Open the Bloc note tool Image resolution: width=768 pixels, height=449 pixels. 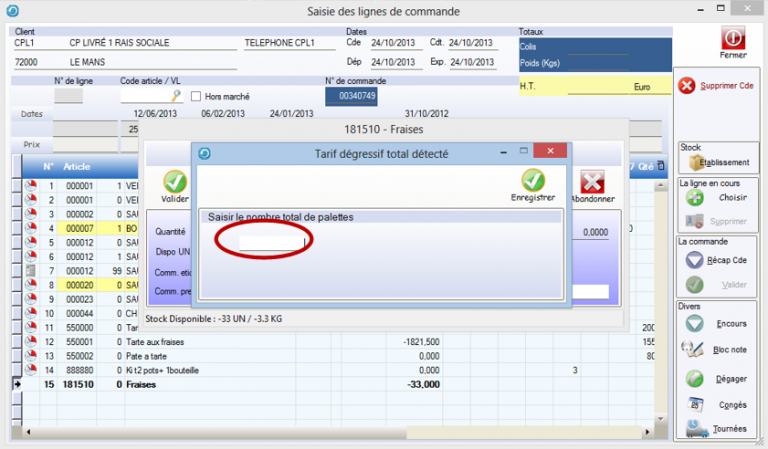pyautogui.click(x=696, y=350)
